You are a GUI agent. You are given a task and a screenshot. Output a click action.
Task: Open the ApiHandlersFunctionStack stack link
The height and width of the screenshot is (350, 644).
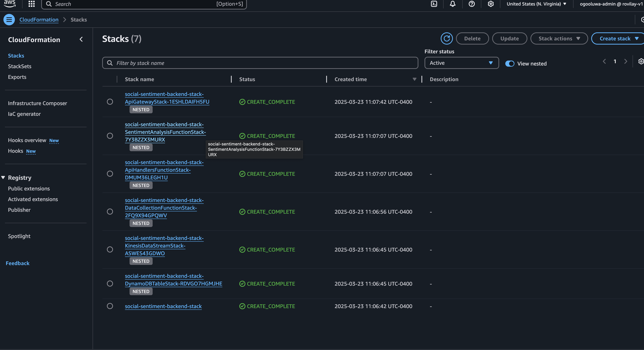point(164,170)
